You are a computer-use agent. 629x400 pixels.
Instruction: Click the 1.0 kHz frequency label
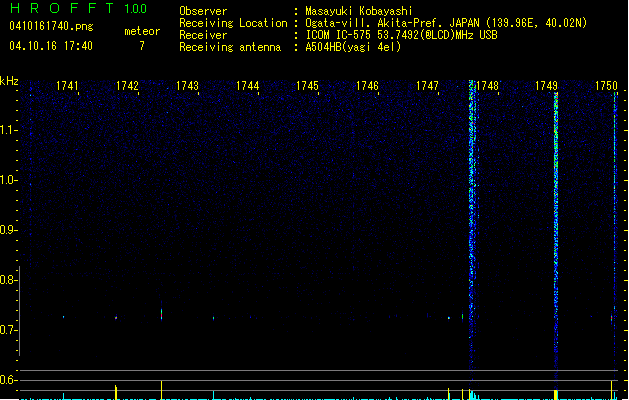pyautogui.click(x=8, y=180)
